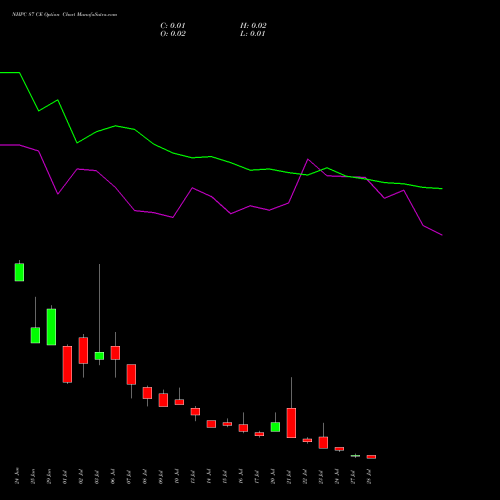Click the red candlestick for 23 Jul
The width and height of the screenshot is (500, 500).
click(x=323, y=442)
